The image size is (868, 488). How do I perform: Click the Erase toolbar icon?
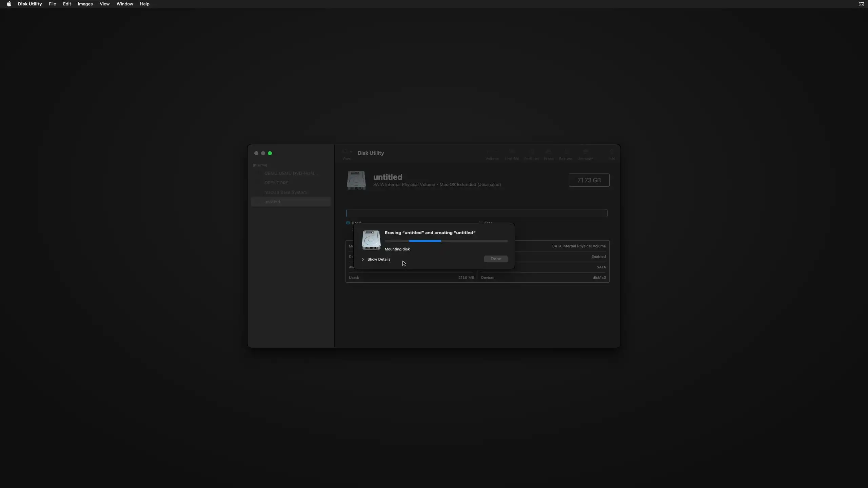click(549, 152)
